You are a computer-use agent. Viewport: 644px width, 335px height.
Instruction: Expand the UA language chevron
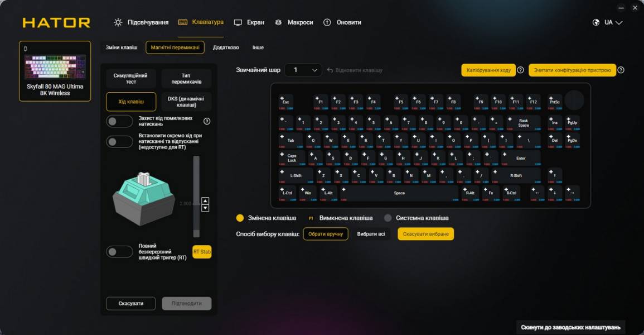coord(619,22)
